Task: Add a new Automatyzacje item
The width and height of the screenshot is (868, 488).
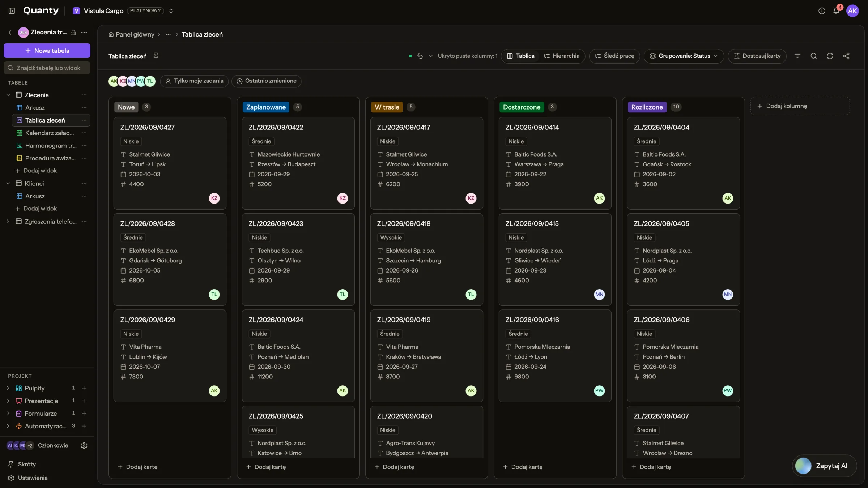Action: click(x=84, y=426)
